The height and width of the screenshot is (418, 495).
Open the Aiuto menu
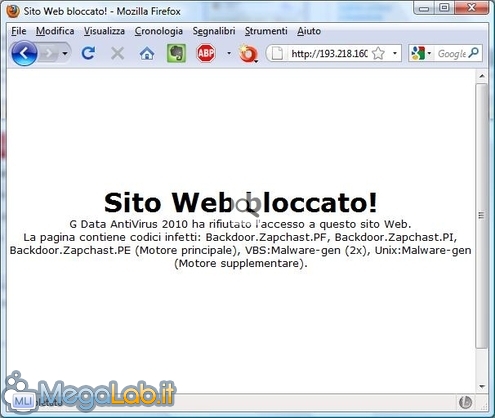coord(309,31)
